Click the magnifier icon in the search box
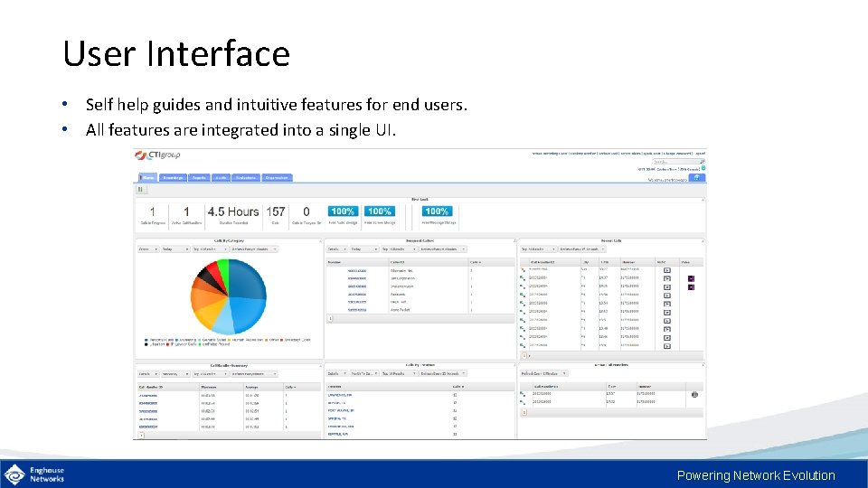 702,162
